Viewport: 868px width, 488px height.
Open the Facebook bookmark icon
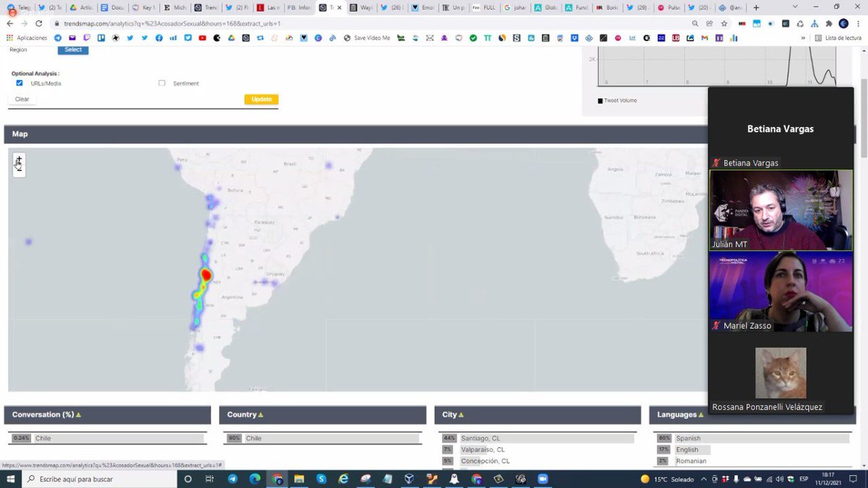pos(158,38)
